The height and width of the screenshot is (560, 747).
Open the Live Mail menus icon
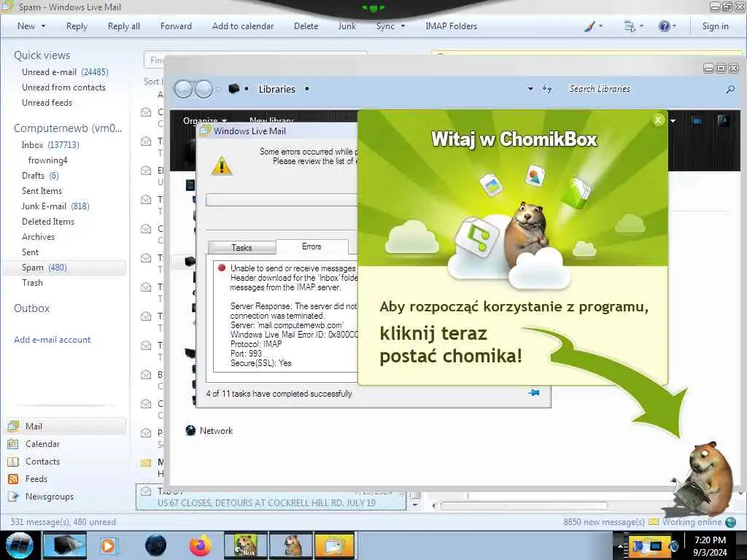click(630, 26)
